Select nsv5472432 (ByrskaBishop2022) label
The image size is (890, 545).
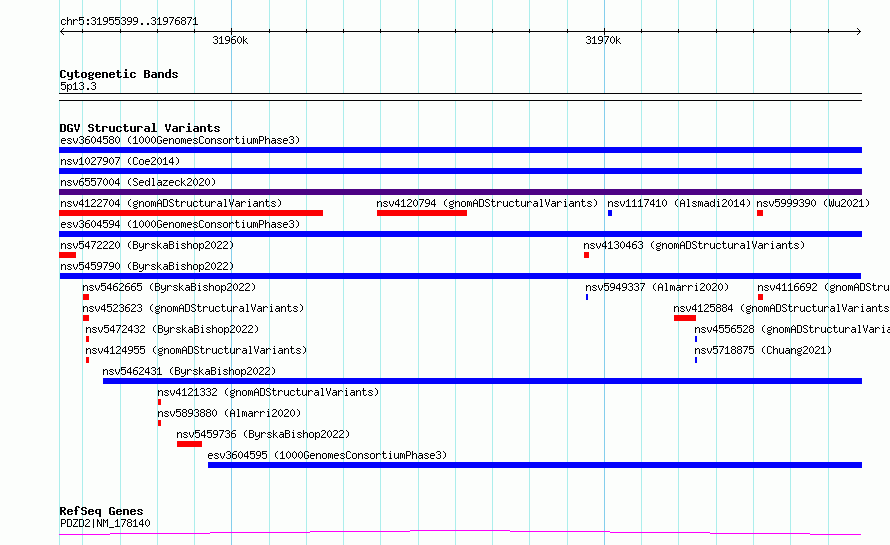click(x=172, y=329)
